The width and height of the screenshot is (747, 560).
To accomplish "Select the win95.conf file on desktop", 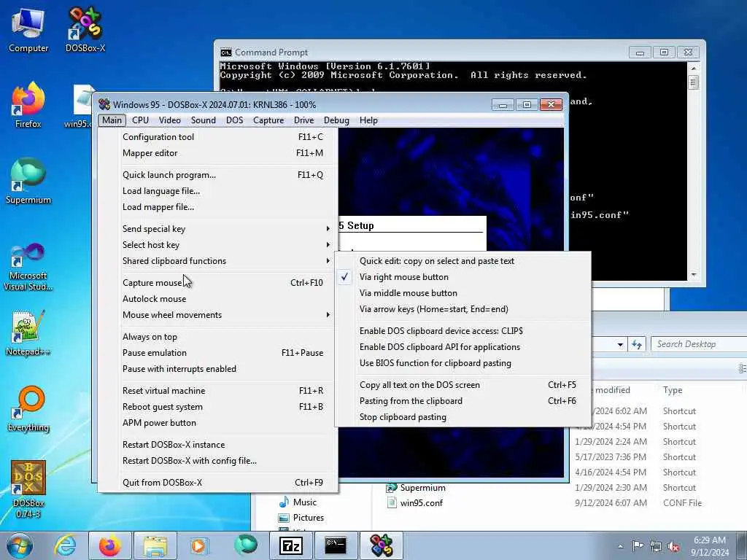I will coord(82,106).
